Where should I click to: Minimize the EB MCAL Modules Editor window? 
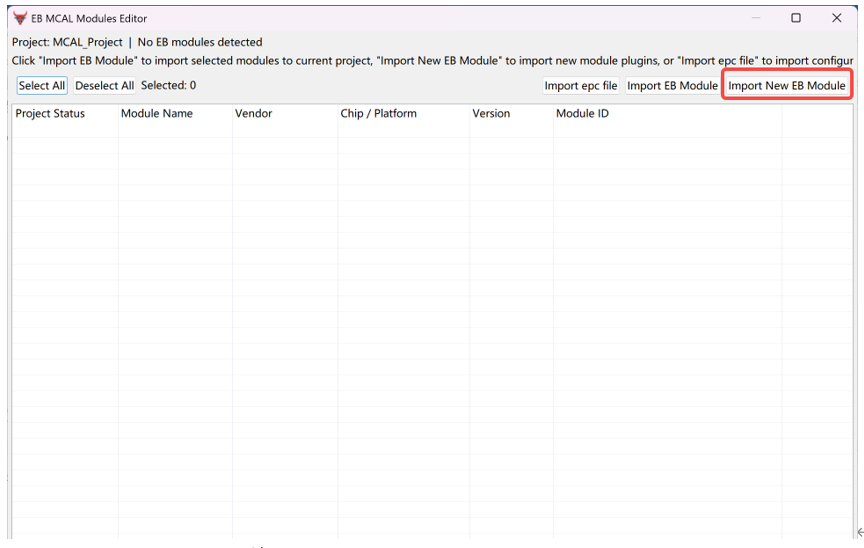click(x=756, y=18)
